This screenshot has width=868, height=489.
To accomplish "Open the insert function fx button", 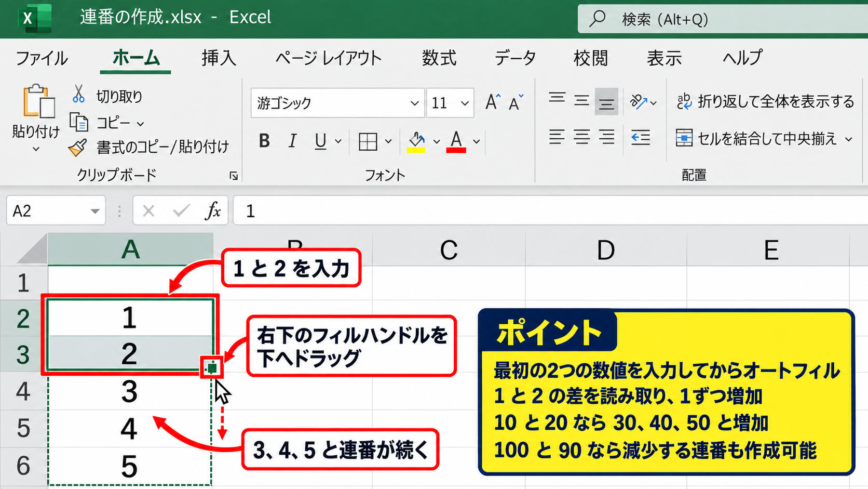I will (x=213, y=211).
